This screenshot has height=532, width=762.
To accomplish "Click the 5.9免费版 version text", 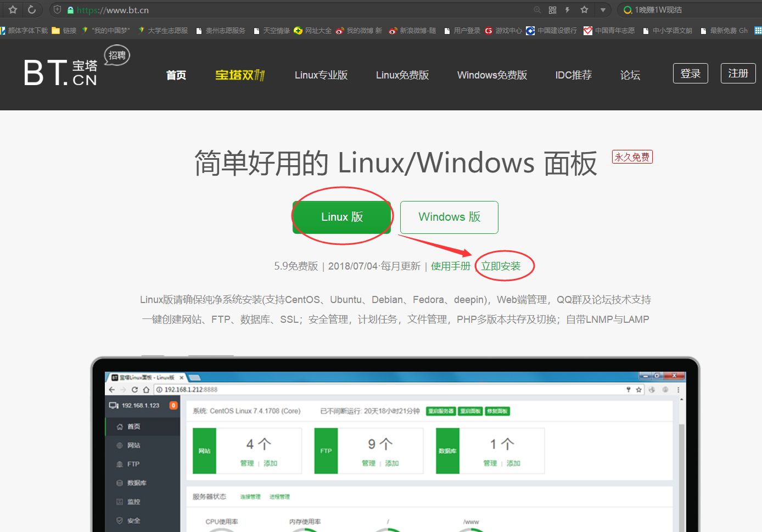I will 296,266.
